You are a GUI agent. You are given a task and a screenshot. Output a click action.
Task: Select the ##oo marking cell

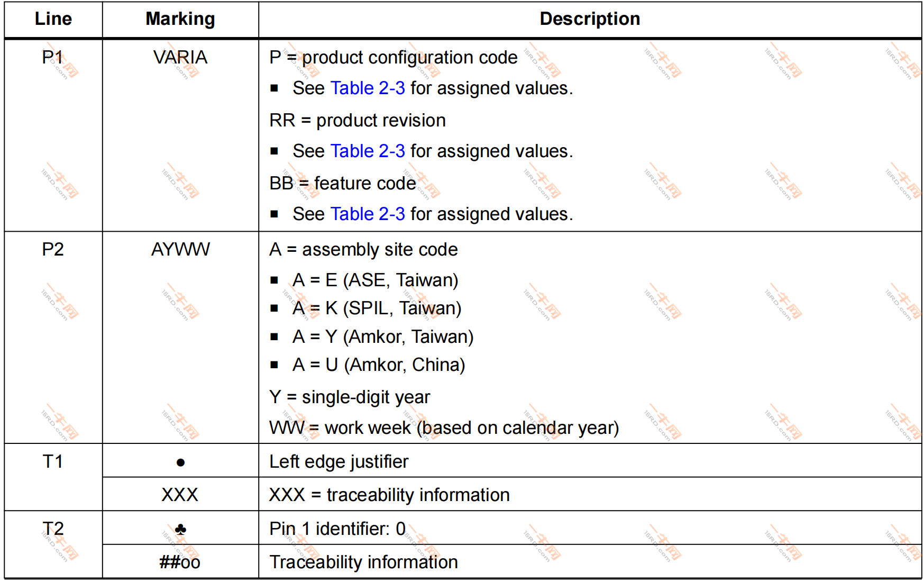[180, 562]
